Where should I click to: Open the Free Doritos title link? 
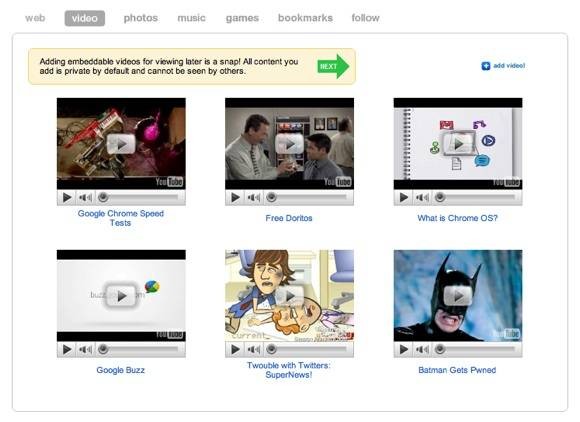289,218
